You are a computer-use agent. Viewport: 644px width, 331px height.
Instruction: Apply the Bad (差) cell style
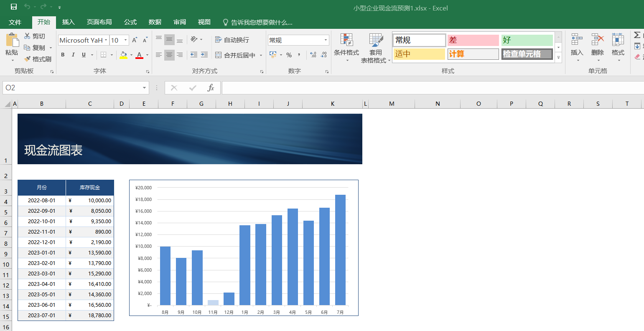[x=473, y=40]
